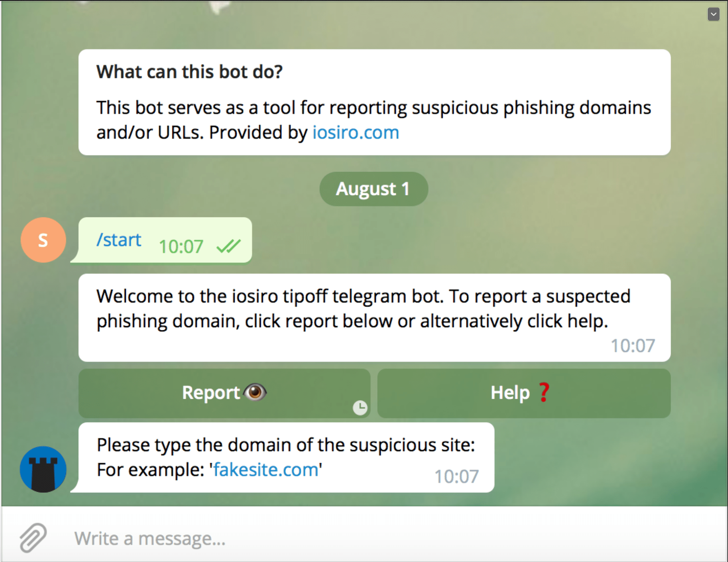Select the 'What can this bot do?' description
Image resolution: width=728 pixels, height=562 pixels.
click(374, 102)
